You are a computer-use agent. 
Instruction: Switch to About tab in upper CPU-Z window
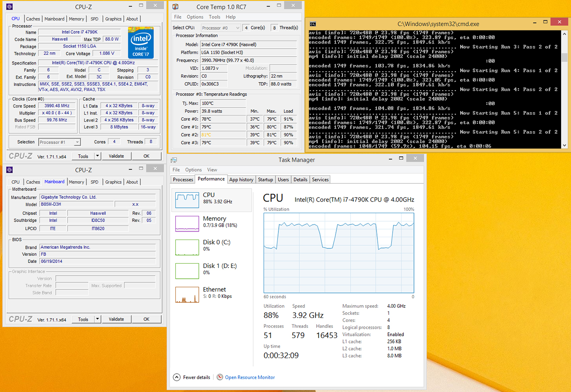pyautogui.click(x=132, y=19)
